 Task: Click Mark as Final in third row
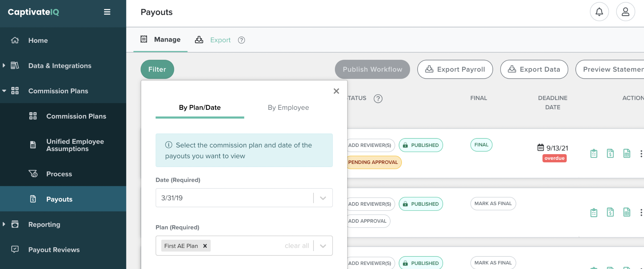pos(493,263)
